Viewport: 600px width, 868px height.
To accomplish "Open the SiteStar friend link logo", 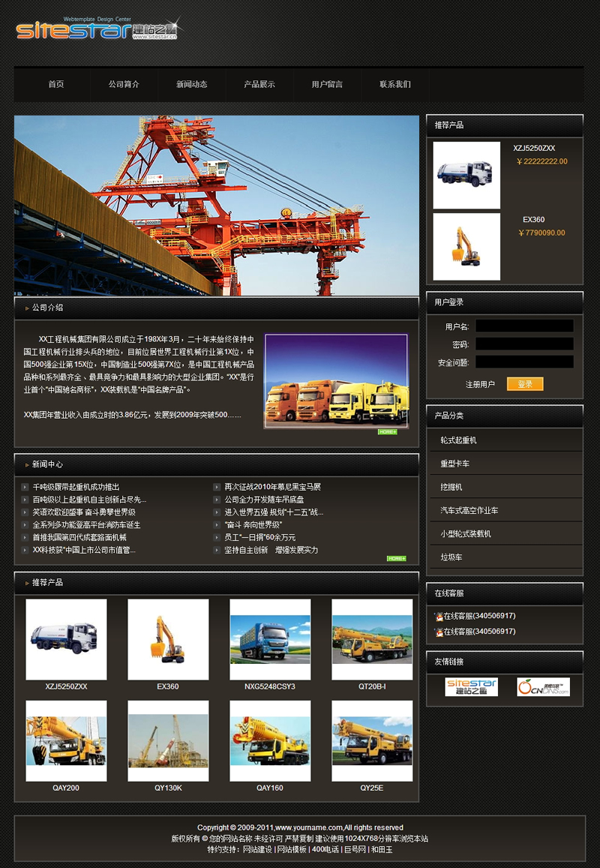I will click(471, 687).
